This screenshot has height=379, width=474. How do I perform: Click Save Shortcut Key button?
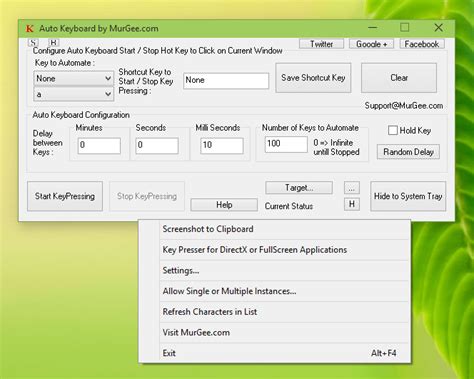pos(313,78)
